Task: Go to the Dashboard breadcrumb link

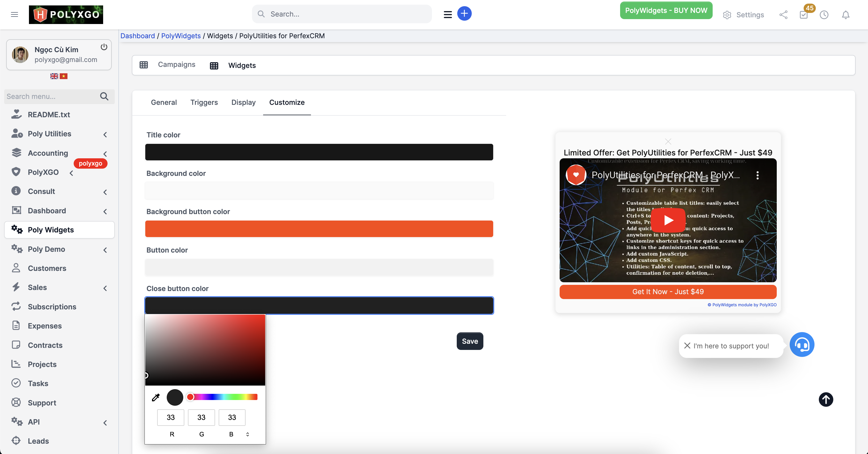Action: (138, 36)
